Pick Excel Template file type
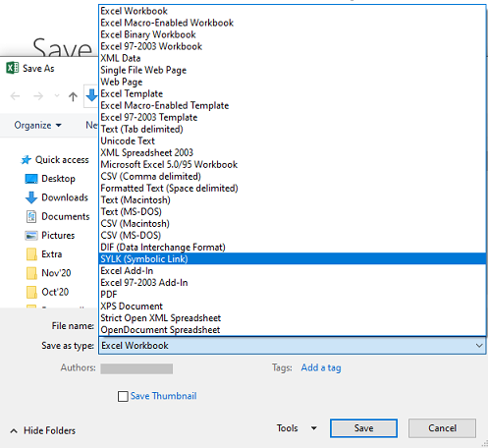 [x=293, y=93]
